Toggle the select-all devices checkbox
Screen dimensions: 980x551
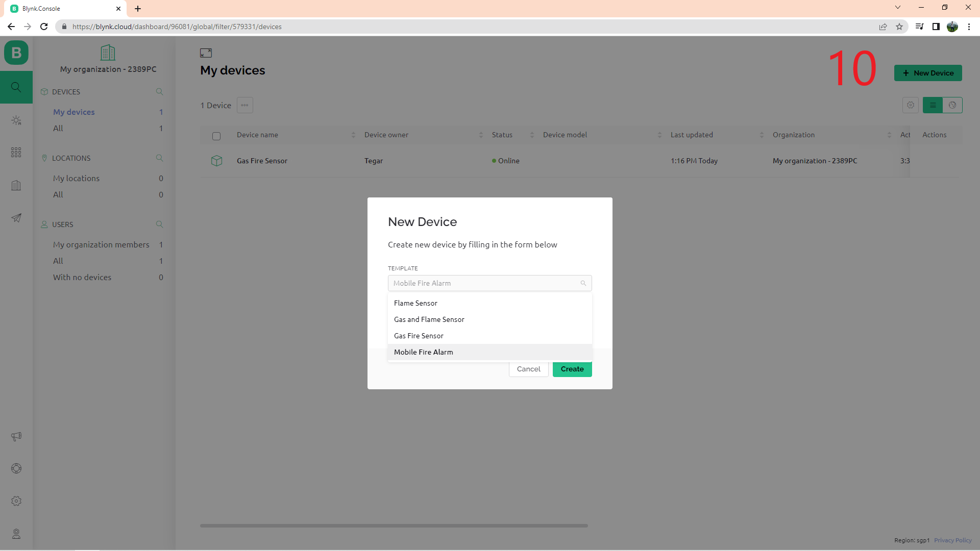click(x=216, y=136)
